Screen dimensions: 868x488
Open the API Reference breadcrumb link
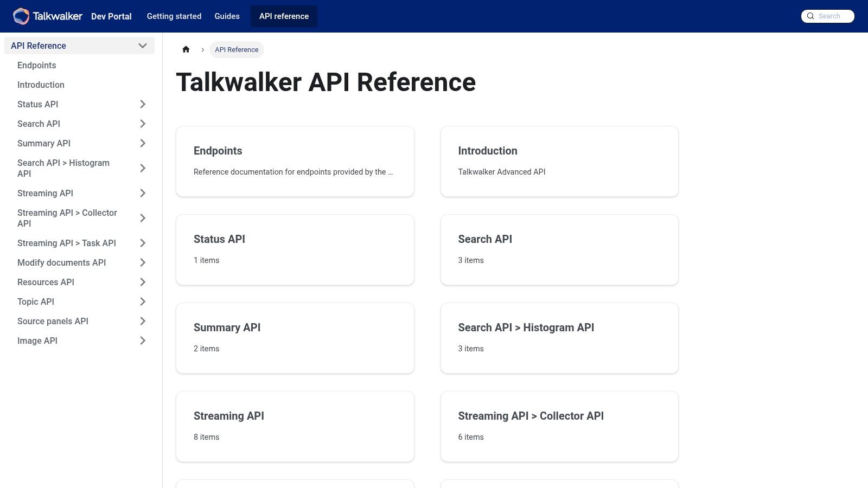[237, 49]
